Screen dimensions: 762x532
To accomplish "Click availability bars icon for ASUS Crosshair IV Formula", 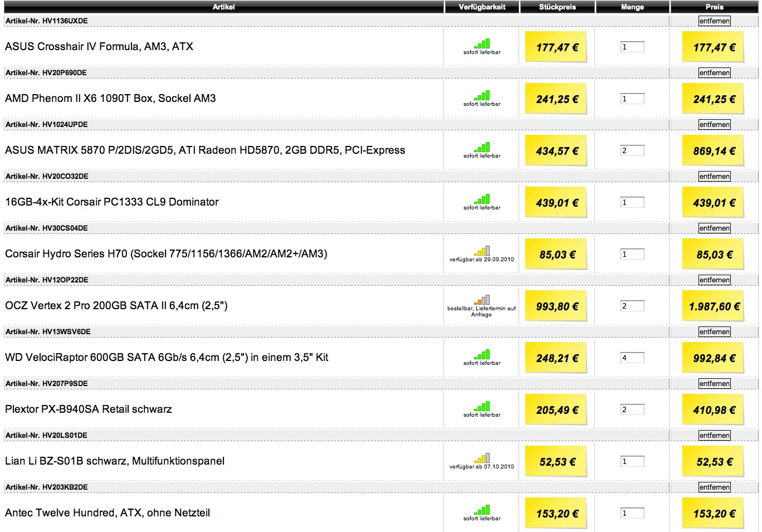I will pyautogui.click(x=482, y=43).
